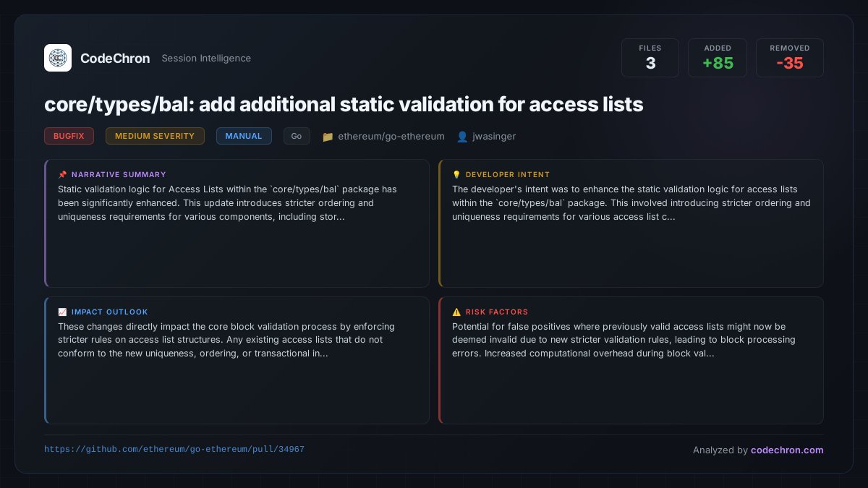
Task: Click the lightbulb icon beside Developer Intent
Action: [456, 174]
